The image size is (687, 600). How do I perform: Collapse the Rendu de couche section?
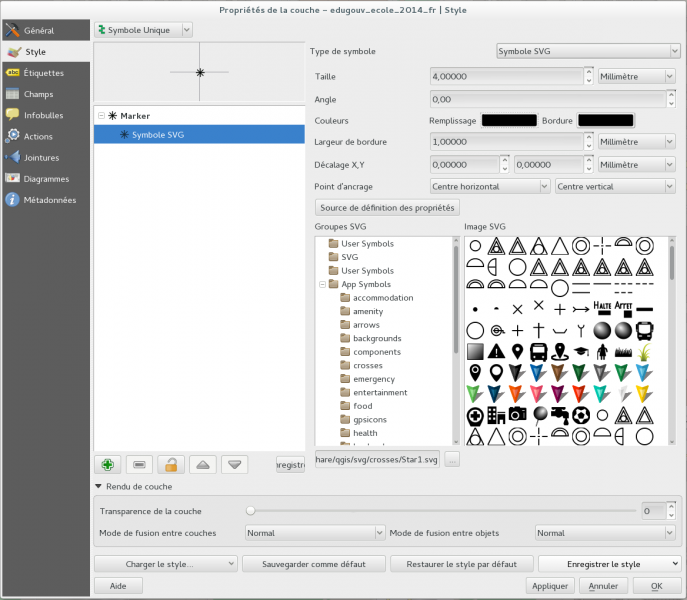98,487
